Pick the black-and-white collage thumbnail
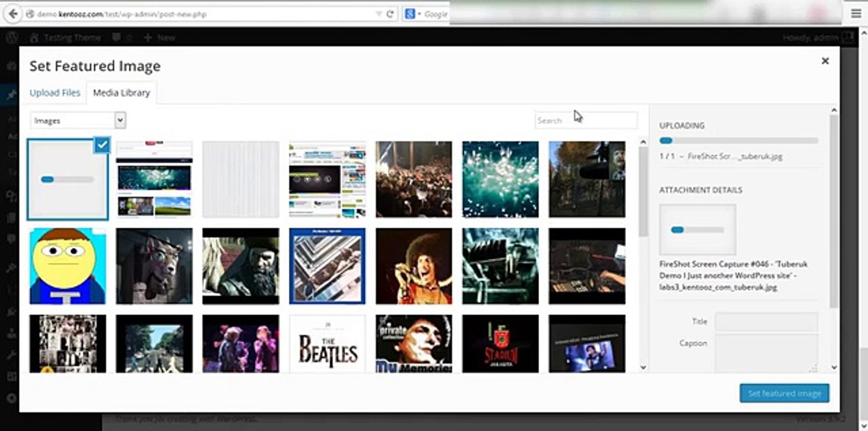This screenshot has height=431, width=868. 68,344
